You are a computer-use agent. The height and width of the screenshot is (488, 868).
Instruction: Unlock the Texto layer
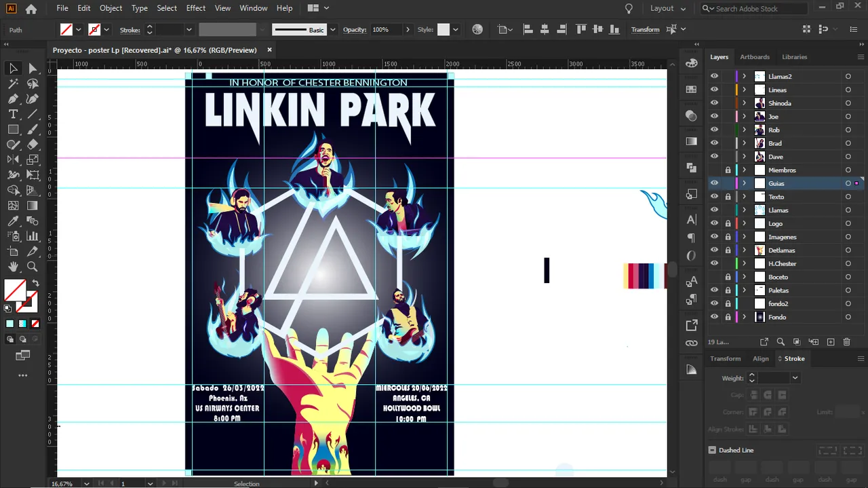point(728,197)
